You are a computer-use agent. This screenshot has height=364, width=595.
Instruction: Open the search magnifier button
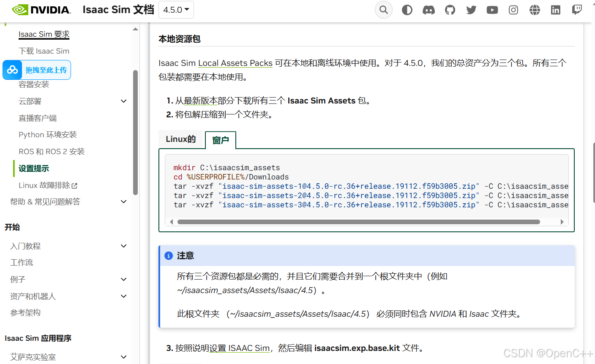(384, 10)
